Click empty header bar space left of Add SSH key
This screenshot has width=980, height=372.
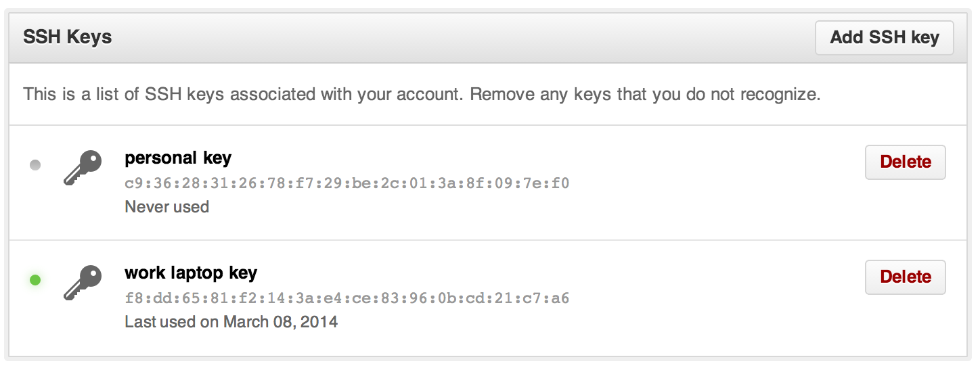tap(474, 37)
